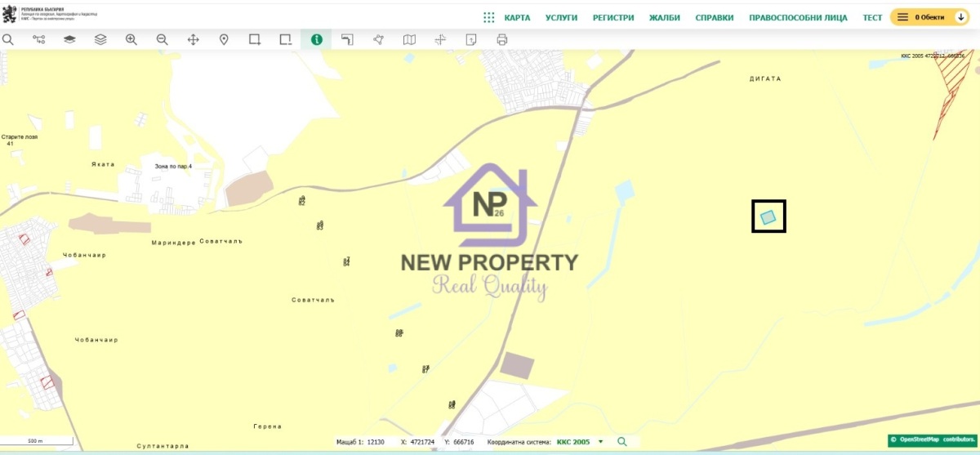Open the КАРТА menu
The image size is (980, 455).
tap(517, 17)
